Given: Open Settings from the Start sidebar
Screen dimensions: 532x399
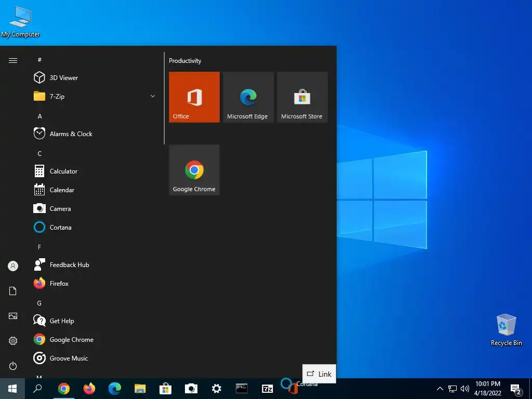Looking at the screenshot, I should pyautogui.click(x=13, y=341).
